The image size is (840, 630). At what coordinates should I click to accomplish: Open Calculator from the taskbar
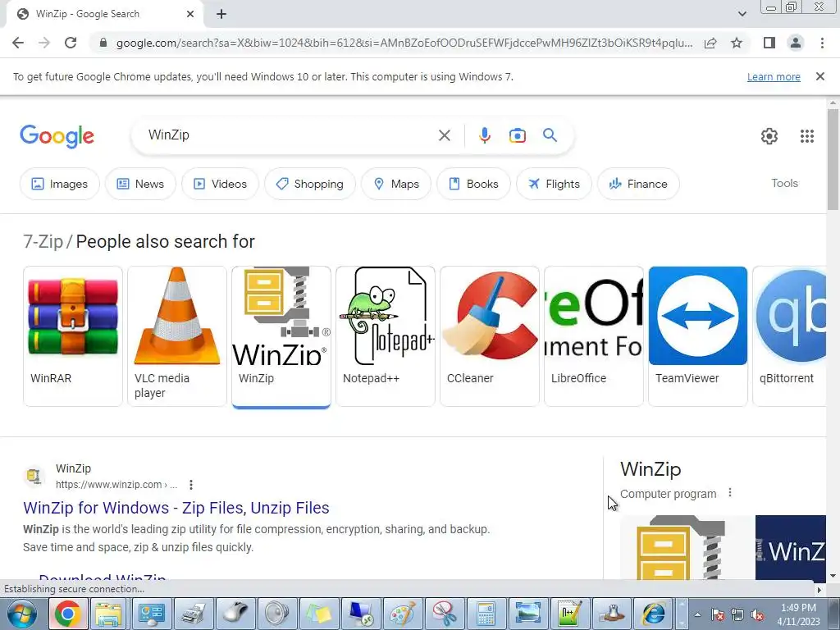click(486, 614)
